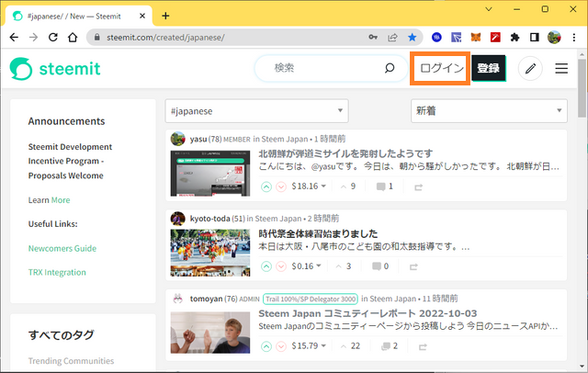This screenshot has height=373, width=588.
Task: Open Steem Japan コミュニティーレポート post
Action: pyautogui.click(x=367, y=313)
